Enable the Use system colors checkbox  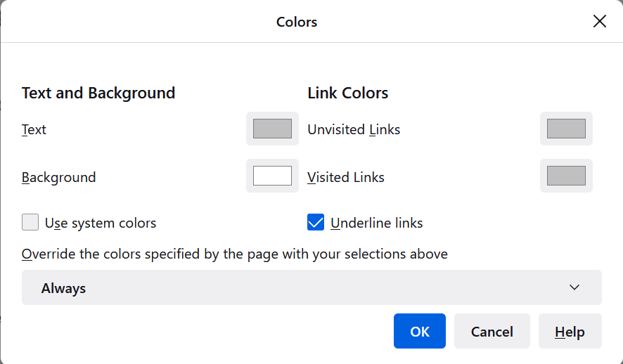click(x=30, y=223)
